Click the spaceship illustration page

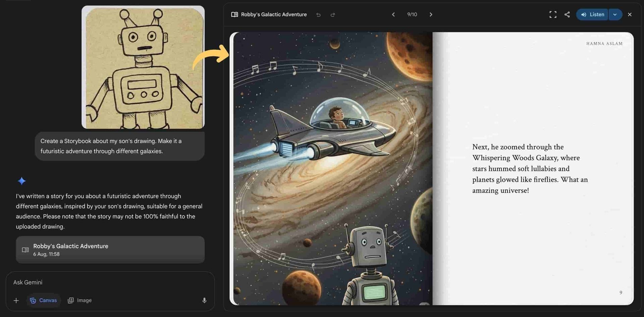click(x=331, y=169)
